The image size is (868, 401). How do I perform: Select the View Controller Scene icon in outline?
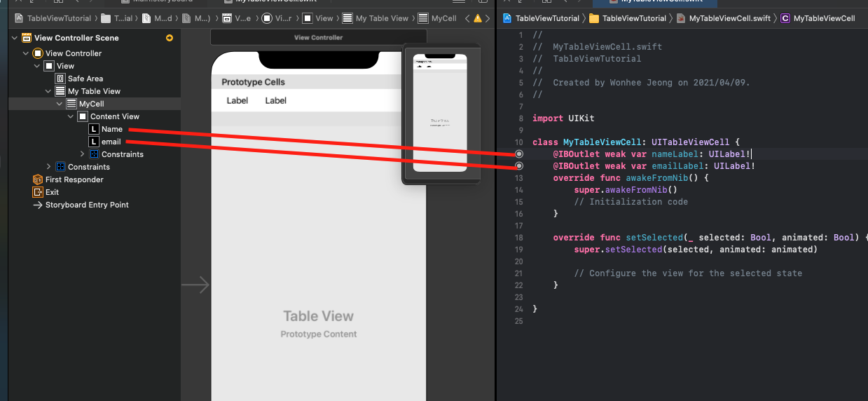tap(27, 38)
